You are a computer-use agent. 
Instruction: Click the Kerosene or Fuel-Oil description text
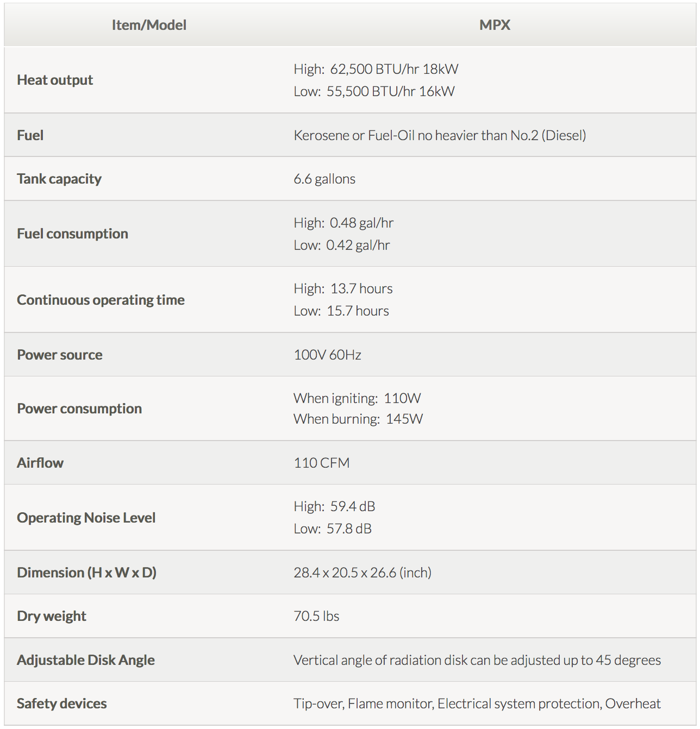click(440, 135)
